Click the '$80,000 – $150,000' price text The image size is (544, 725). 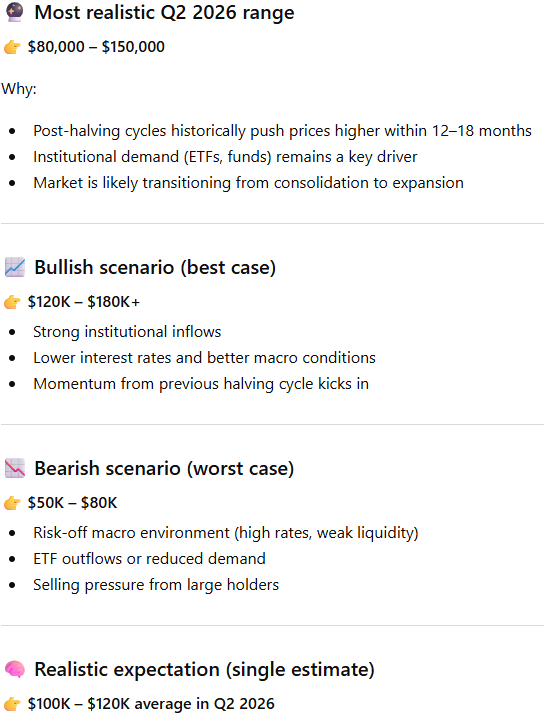pos(96,47)
